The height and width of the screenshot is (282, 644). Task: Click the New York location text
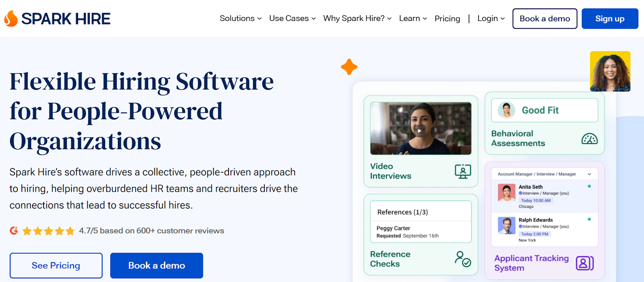pos(527,241)
